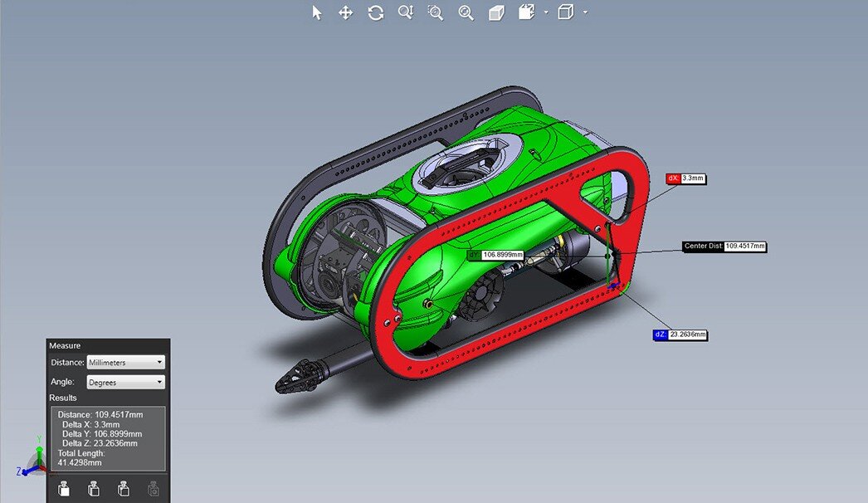868x503 pixels.
Task: Activate the Rotate view tool
Action: (376, 12)
